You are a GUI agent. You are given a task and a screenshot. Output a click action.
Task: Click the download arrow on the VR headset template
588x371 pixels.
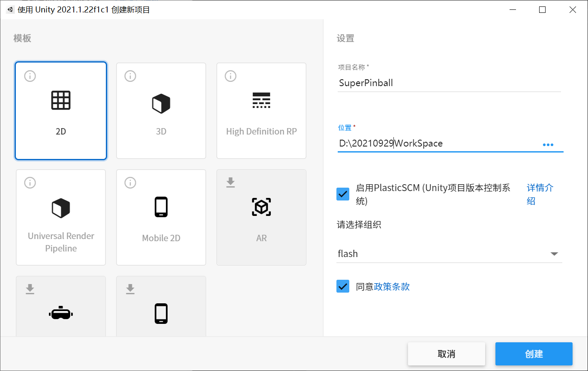tap(30, 290)
